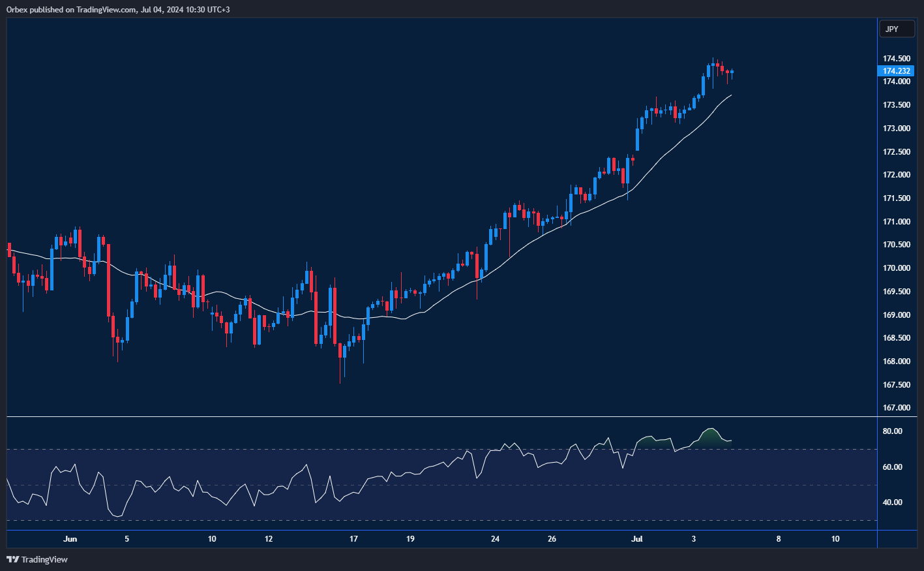Click the 174.500 price level label
924x571 pixels.
click(897, 58)
